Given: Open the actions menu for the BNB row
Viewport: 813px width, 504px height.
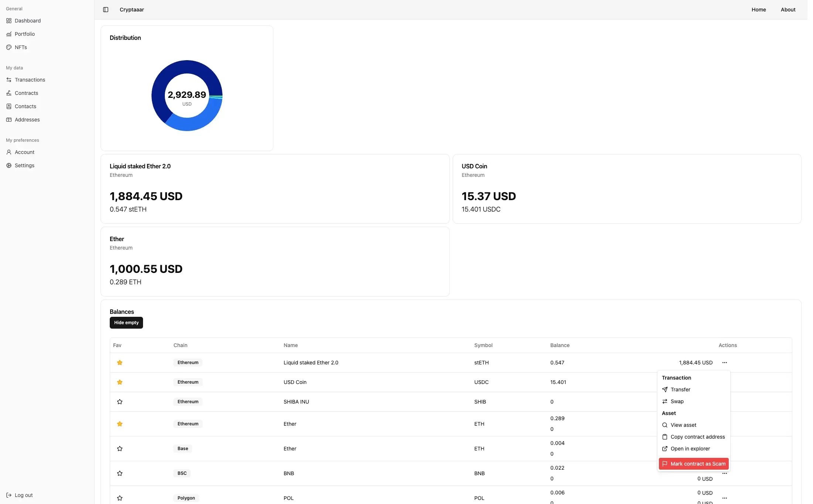Looking at the screenshot, I should pyautogui.click(x=725, y=473).
